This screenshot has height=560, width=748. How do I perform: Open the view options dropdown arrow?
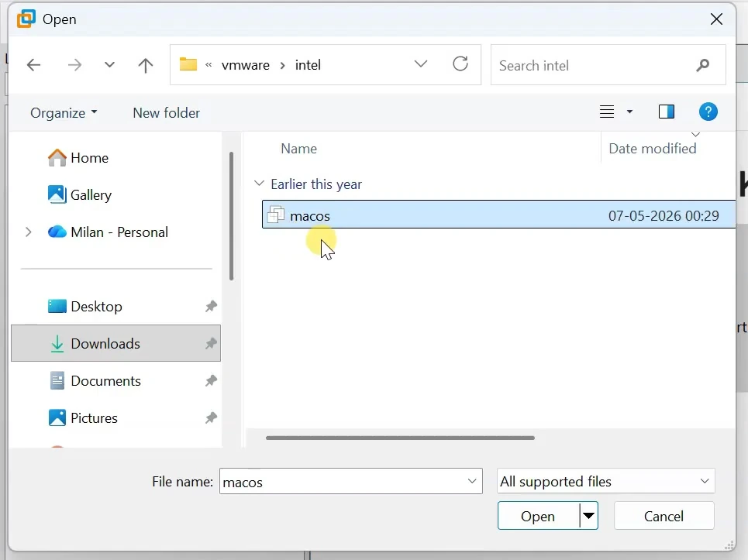click(629, 112)
